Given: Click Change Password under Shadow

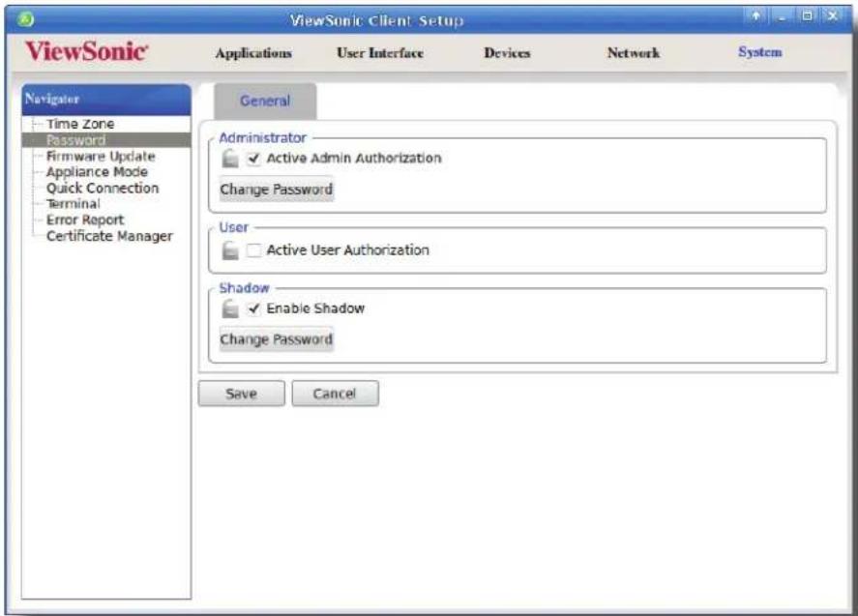Looking at the screenshot, I should (277, 339).
